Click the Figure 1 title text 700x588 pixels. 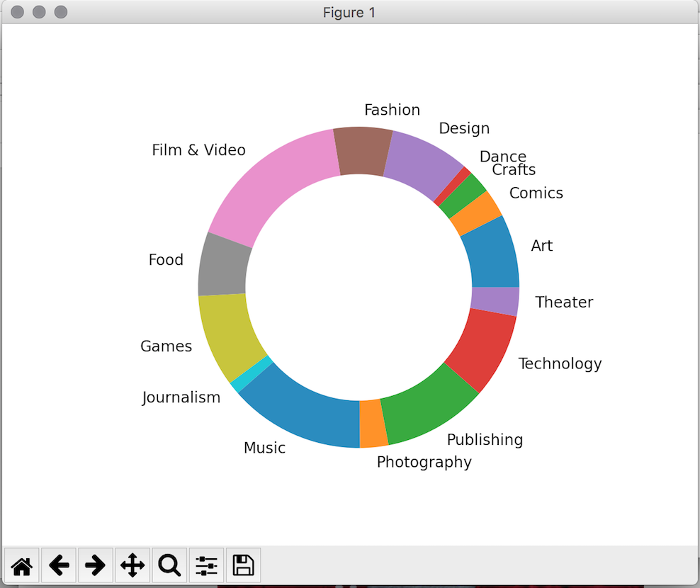[x=349, y=13]
